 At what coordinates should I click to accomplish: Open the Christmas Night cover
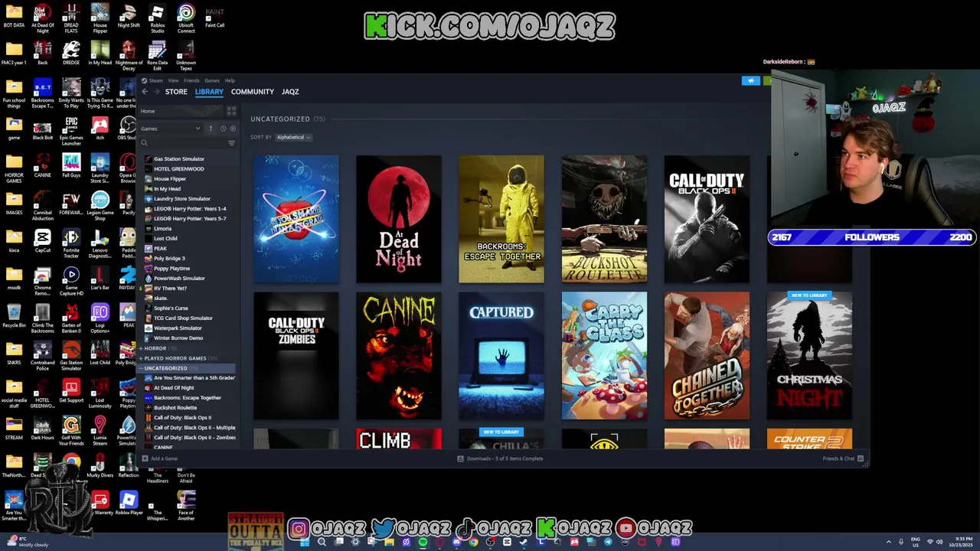[x=809, y=356]
